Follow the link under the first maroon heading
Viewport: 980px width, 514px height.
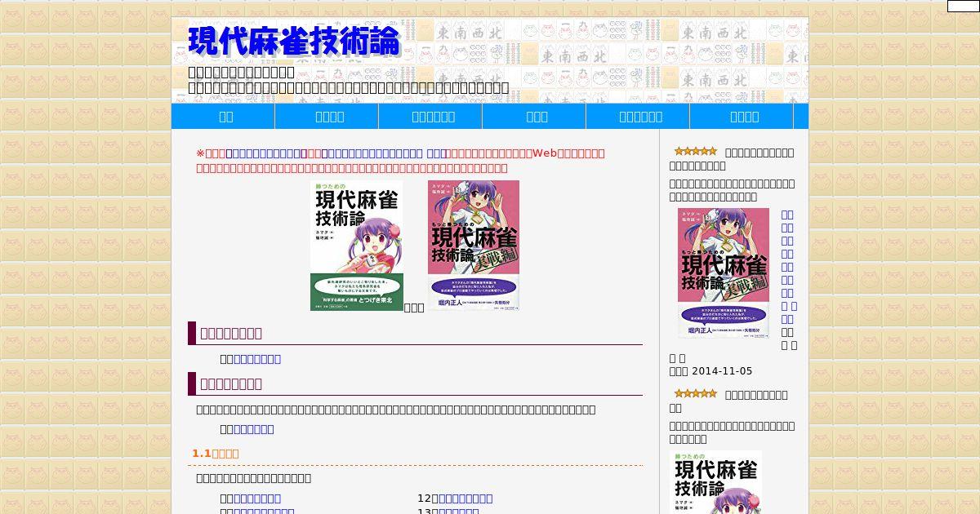click(x=256, y=359)
